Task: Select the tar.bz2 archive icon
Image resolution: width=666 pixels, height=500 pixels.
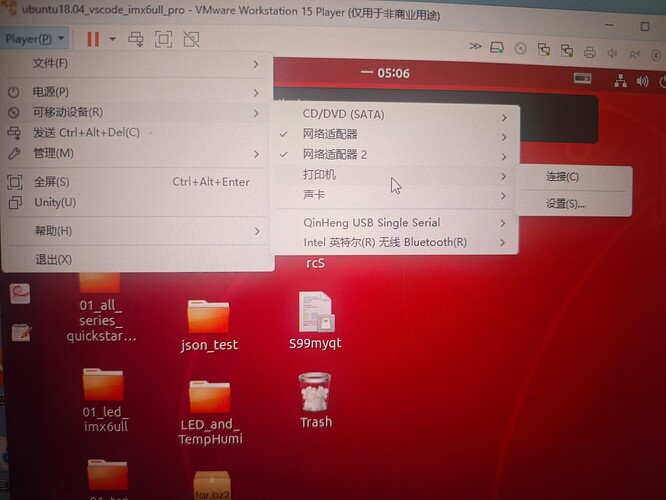Action: coord(212,485)
